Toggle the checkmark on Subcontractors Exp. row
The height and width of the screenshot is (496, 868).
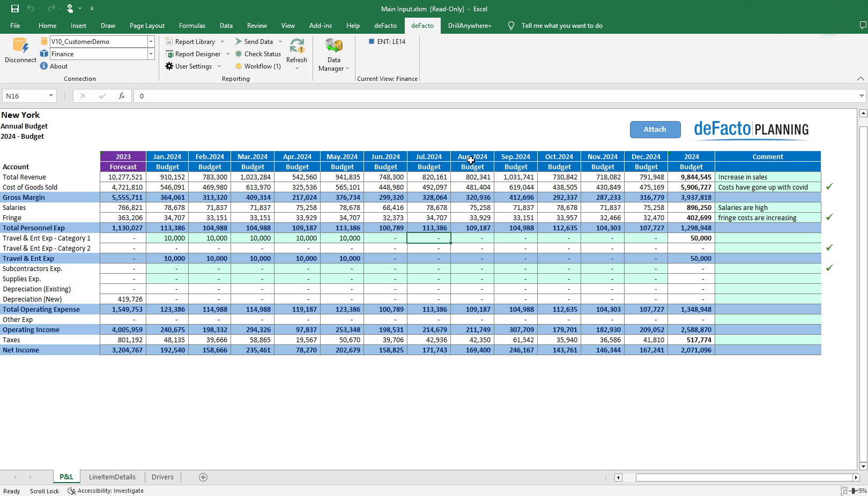pyautogui.click(x=829, y=268)
